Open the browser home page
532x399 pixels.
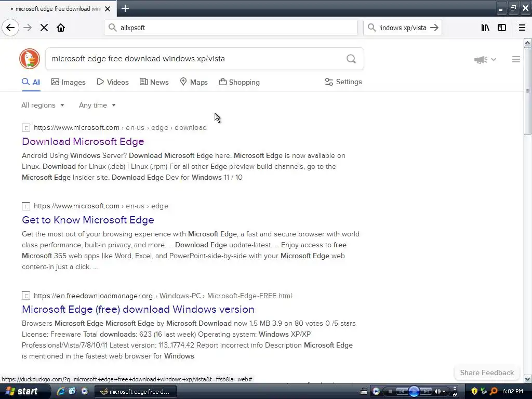pos(61,28)
